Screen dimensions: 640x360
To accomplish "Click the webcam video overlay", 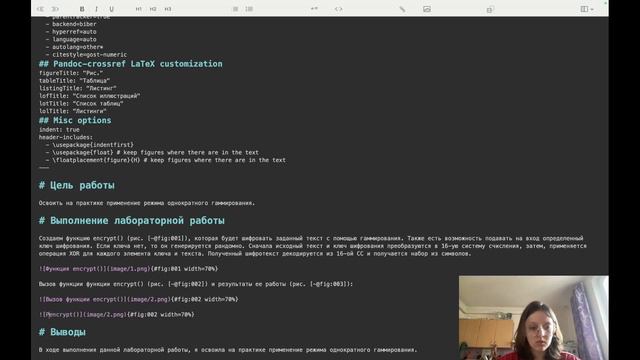I will coord(533,318).
